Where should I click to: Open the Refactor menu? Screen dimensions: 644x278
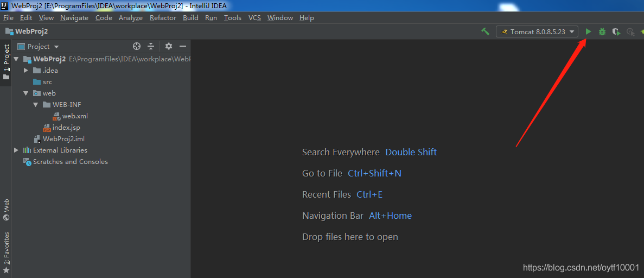[163, 18]
